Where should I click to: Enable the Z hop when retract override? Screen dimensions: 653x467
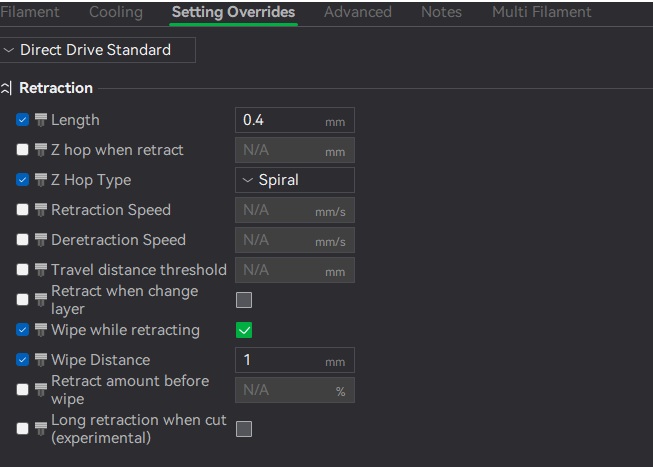tap(23, 150)
